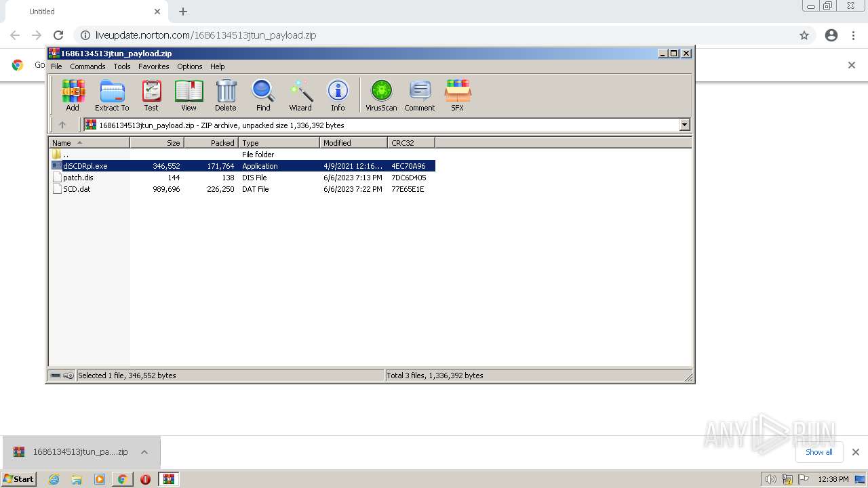The height and width of the screenshot is (488, 868).
Task: Expand download item options chevron
Action: click(x=144, y=452)
